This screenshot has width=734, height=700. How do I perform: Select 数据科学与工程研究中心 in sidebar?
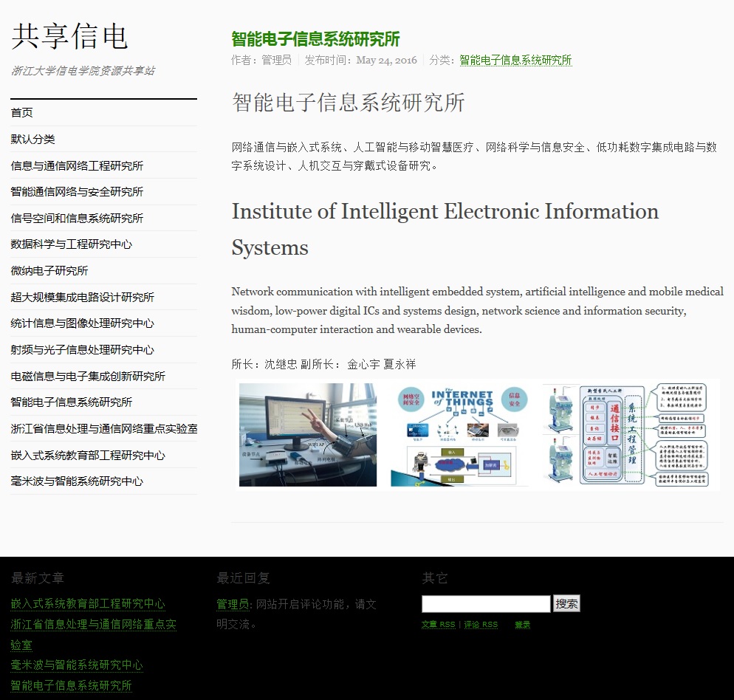[71, 244]
